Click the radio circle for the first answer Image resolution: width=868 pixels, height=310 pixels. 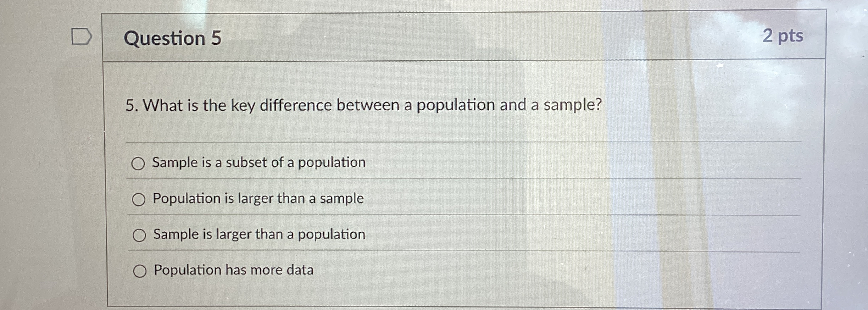tap(140, 163)
